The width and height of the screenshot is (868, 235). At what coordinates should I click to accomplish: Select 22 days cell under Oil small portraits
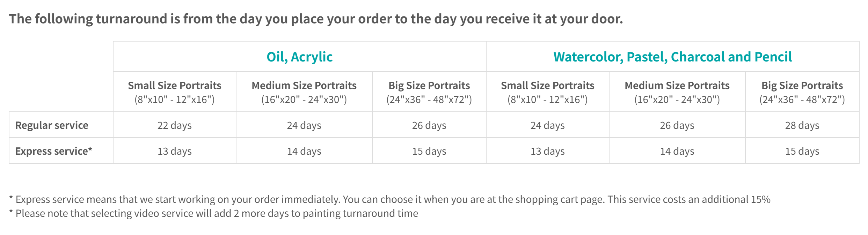pyautogui.click(x=175, y=125)
